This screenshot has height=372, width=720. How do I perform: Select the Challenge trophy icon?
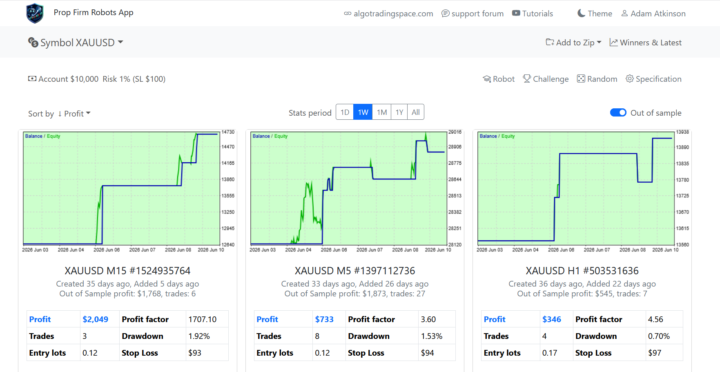(x=527, y=79)
